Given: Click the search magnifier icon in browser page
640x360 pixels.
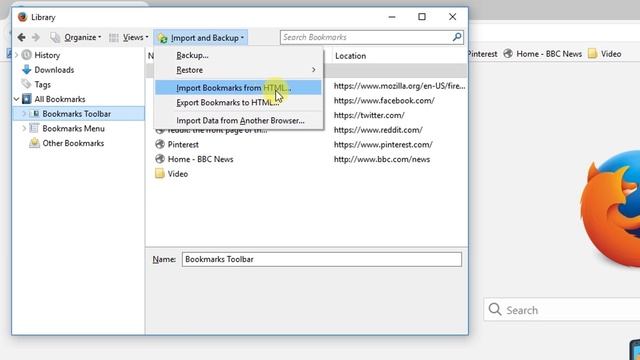Looking at the screenshot, I should [x=495, y=309].
